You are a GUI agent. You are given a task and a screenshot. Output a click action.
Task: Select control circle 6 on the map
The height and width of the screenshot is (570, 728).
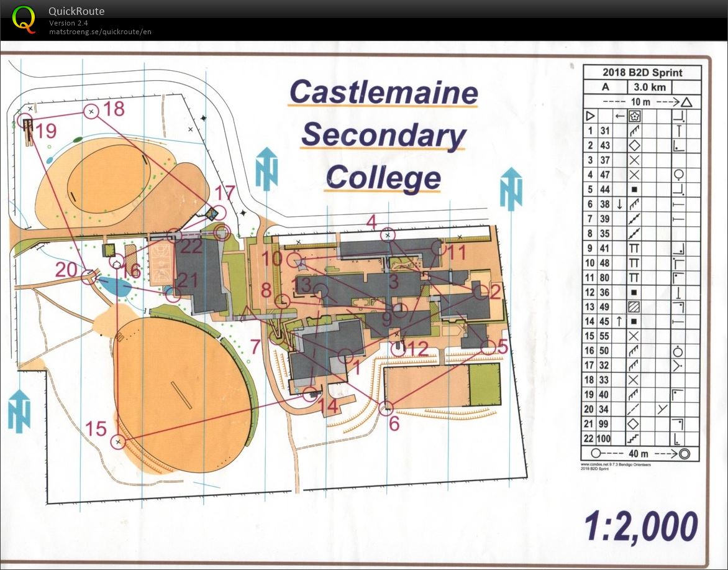(386, 408)
